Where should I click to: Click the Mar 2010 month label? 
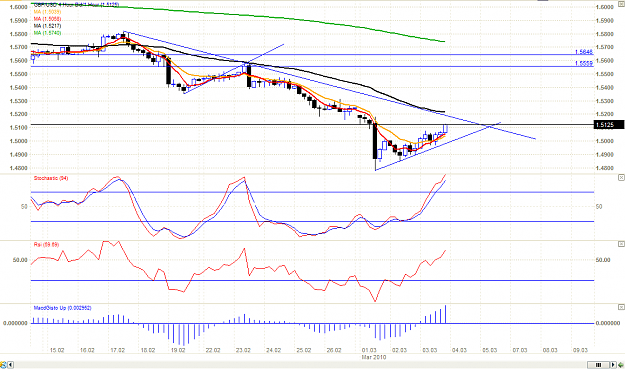pyautogui.click(x=374, y=357)
